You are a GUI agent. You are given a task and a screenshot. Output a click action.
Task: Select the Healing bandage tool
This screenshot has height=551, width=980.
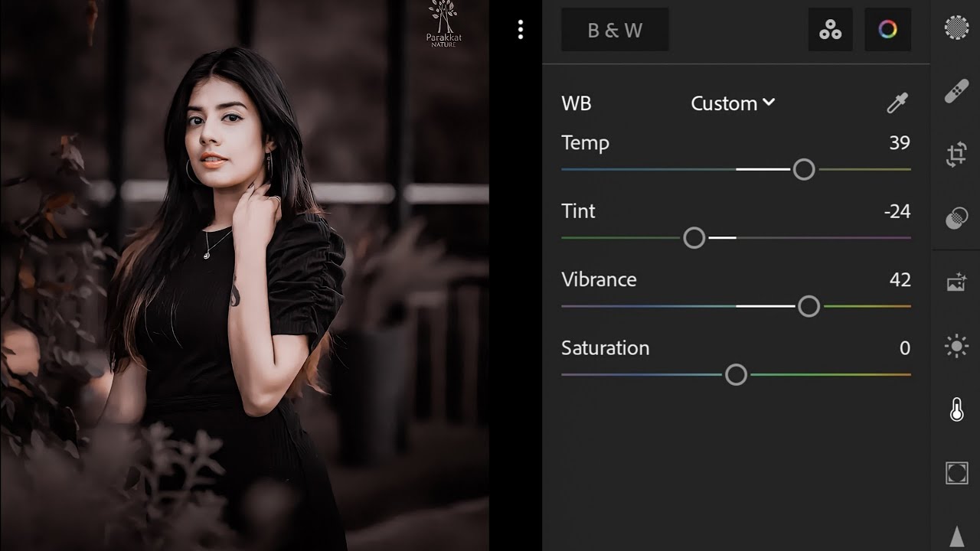coord(956,92)
